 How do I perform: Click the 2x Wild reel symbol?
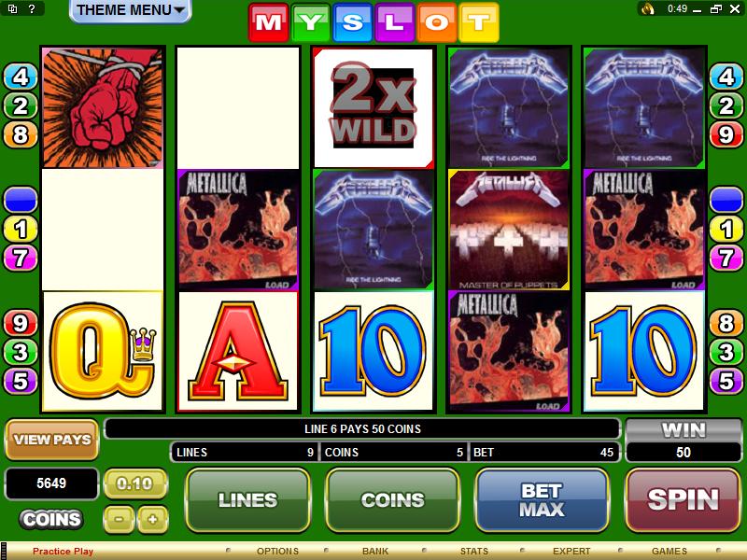373,107
